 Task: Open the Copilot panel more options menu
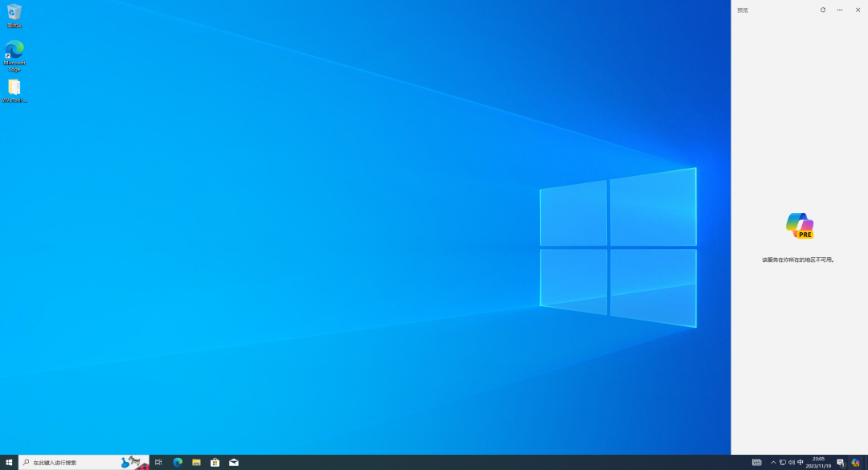pos(840,10)
